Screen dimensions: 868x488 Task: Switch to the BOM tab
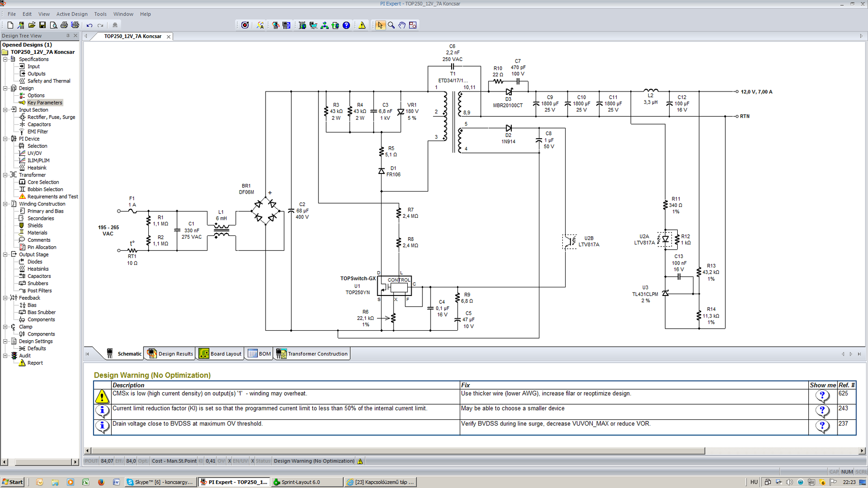(259, 354)
